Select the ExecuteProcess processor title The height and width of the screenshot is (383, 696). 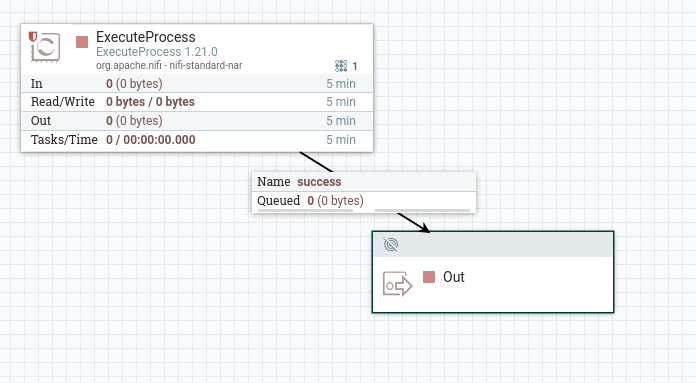click(x=146, y=37)
